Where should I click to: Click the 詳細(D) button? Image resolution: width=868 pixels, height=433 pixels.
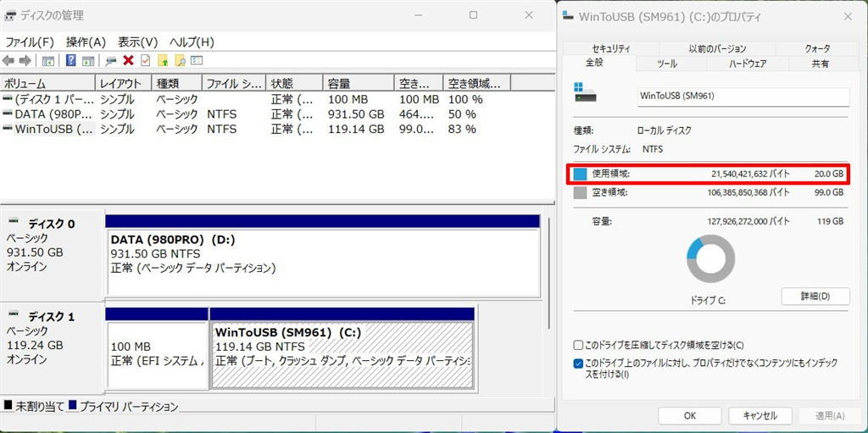click(x=815, y=296)
